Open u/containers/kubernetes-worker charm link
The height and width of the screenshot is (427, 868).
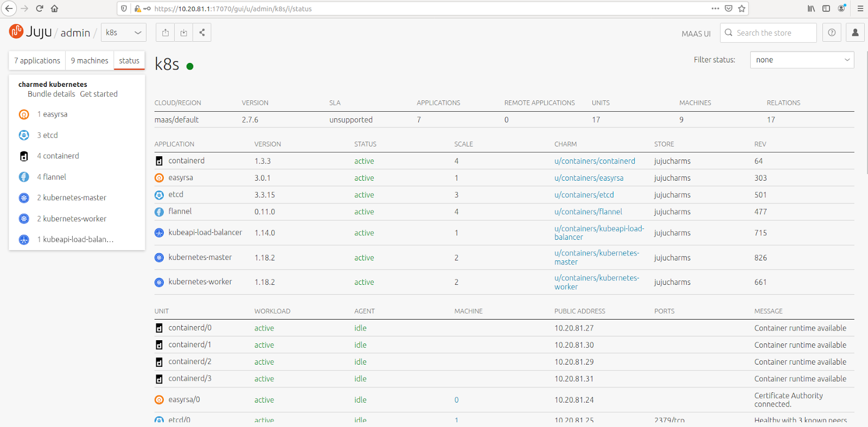click(x=597, y=282)
